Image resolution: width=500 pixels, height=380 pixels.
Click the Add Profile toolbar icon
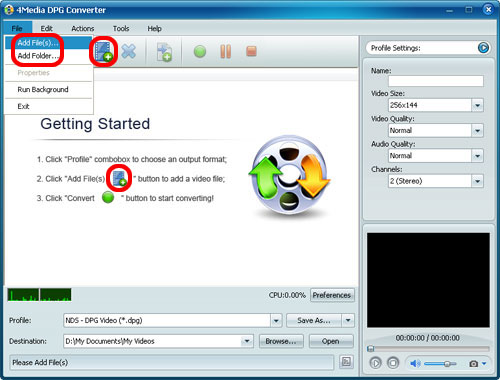pos(164,52)
